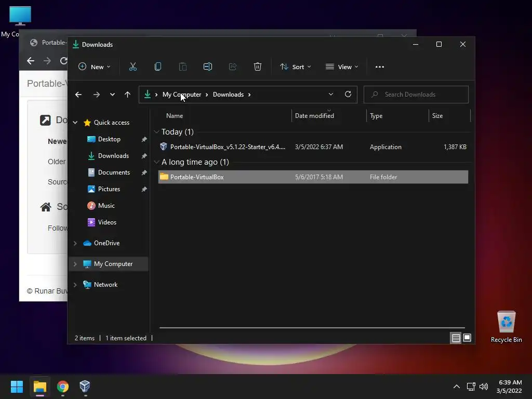Refresh the Downloads folder view
The height and width of the screenshot is (399, 532).
348,95
